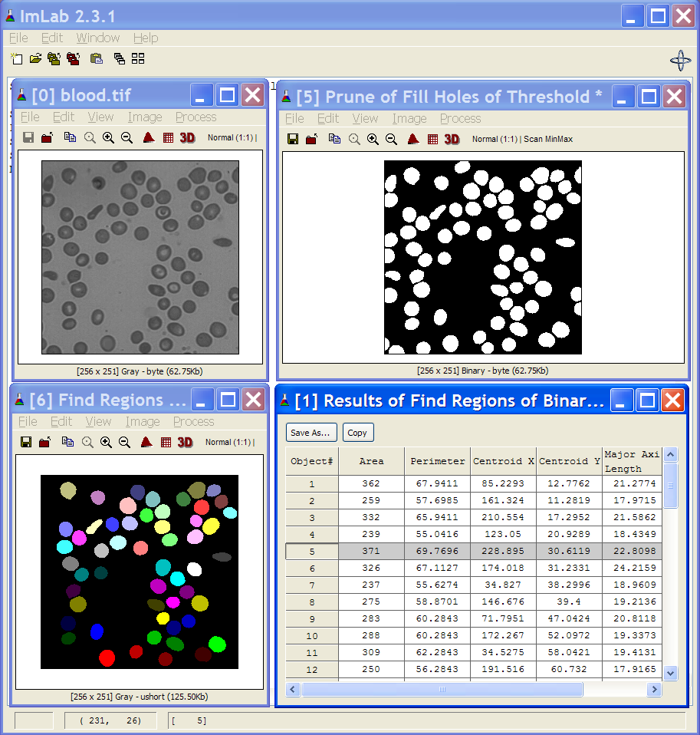Open the Histogram icon in blood.tif window
The height and width of the screenshot is (735, 700).
coord(149,137)
